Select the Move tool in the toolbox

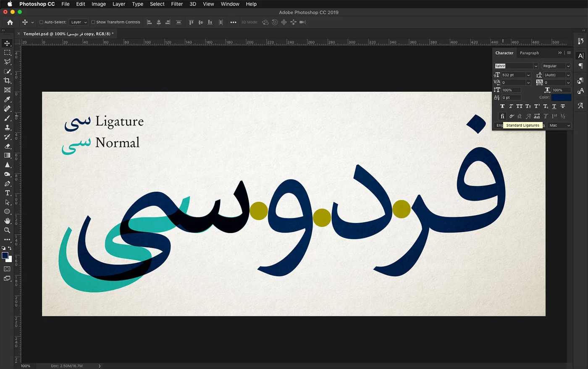(7, 43)
